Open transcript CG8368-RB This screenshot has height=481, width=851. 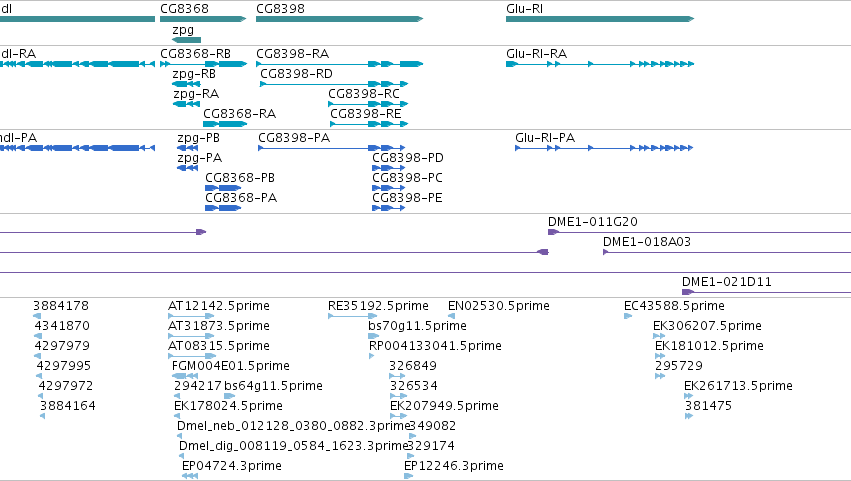(195, 54)
